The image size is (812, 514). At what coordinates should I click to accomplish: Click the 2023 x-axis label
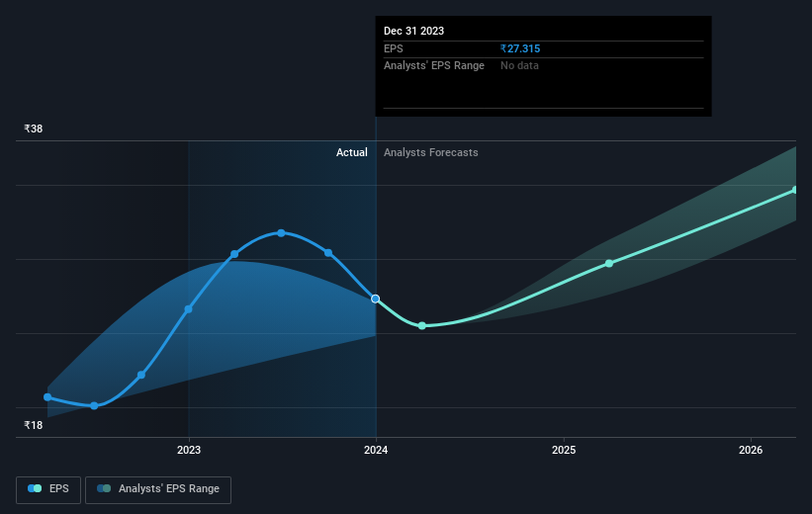189,450
